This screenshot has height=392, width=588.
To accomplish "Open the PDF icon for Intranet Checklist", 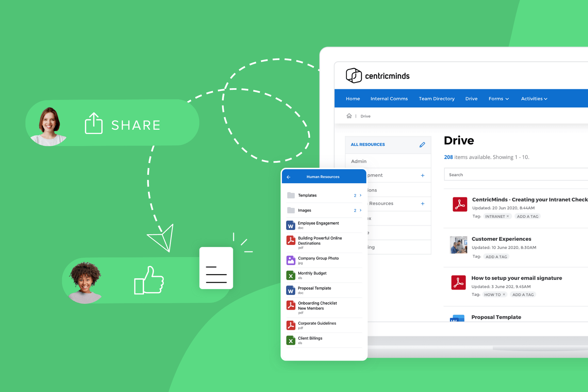I will [x=460, y=204].
